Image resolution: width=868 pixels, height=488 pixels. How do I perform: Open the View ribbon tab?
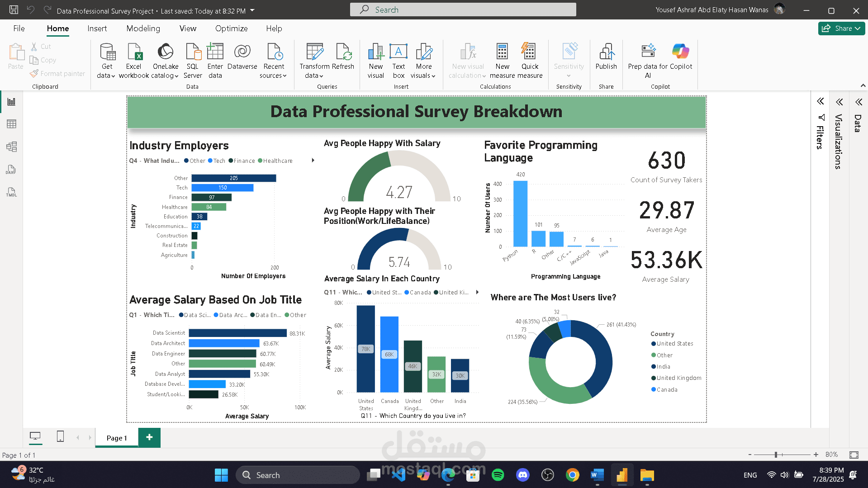pyautogui.click(x=188, y=28)
